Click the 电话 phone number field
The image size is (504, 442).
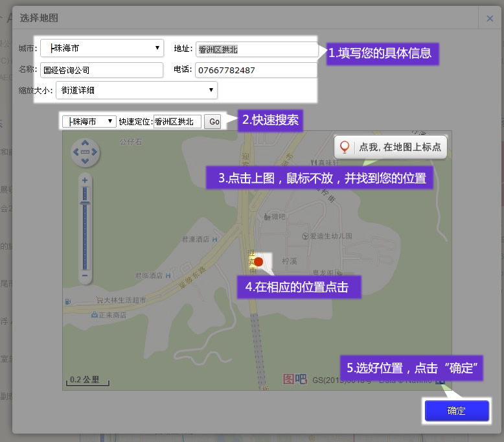pos(256,70)
